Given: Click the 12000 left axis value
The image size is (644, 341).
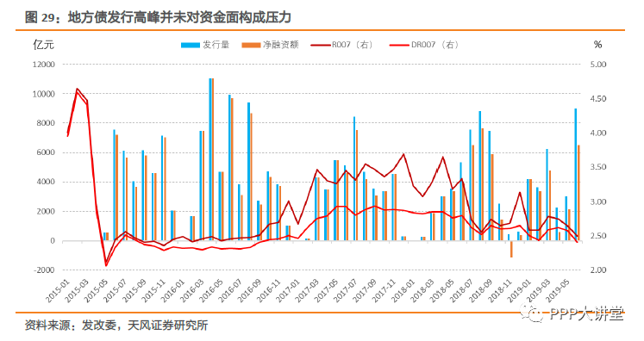Looking at the screenshot, I should point(43,65).
